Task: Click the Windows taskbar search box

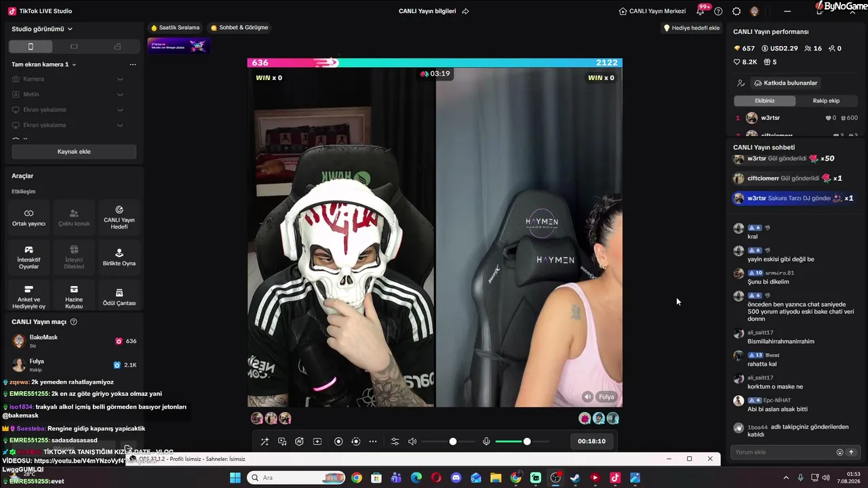Action: coord(296,478)
